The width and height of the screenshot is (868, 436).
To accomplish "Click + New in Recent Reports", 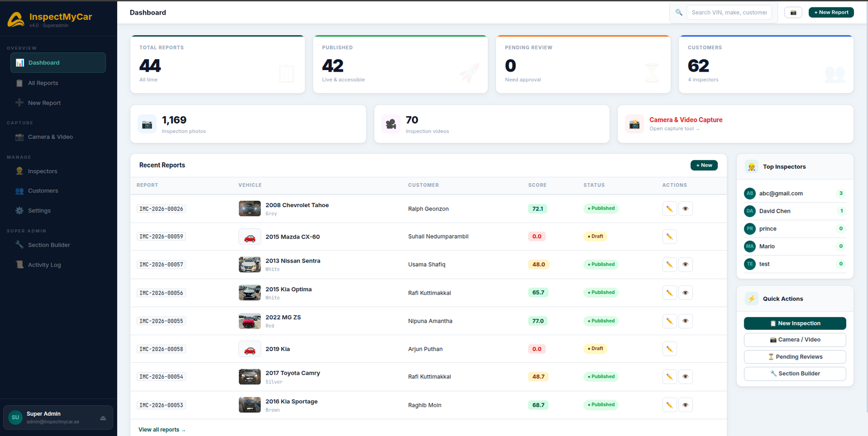I will 704,165.
